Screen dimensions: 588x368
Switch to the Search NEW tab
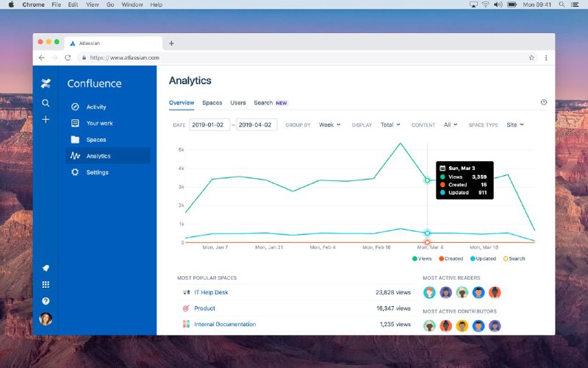(x=270, y=102)
